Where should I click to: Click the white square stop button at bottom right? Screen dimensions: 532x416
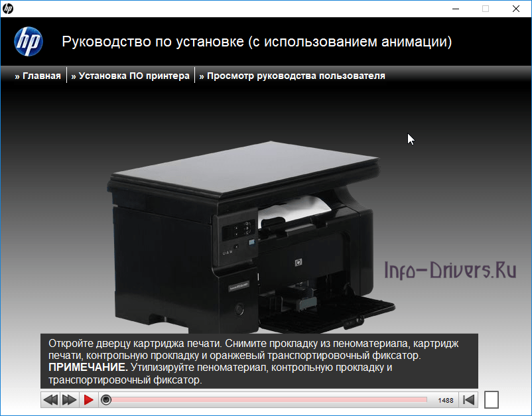(491, 399)
